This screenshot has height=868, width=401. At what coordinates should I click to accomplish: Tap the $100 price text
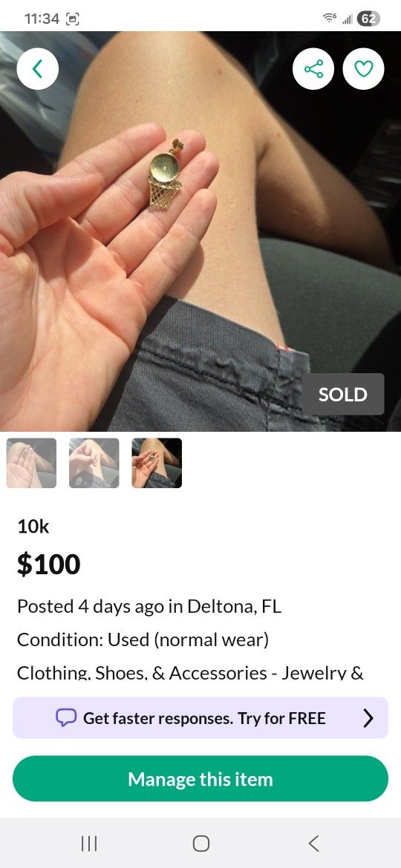pyautogui.click(x=49, y=564)
